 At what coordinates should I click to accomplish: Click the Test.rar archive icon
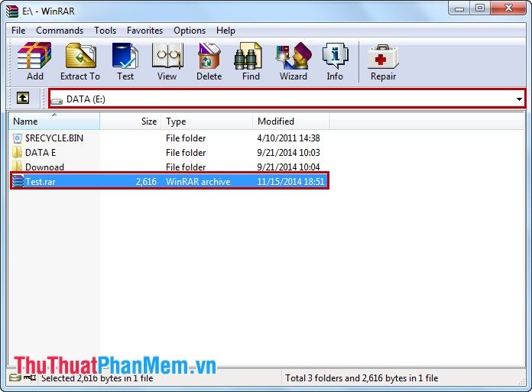pyautogui.click(x=18, y=181)
